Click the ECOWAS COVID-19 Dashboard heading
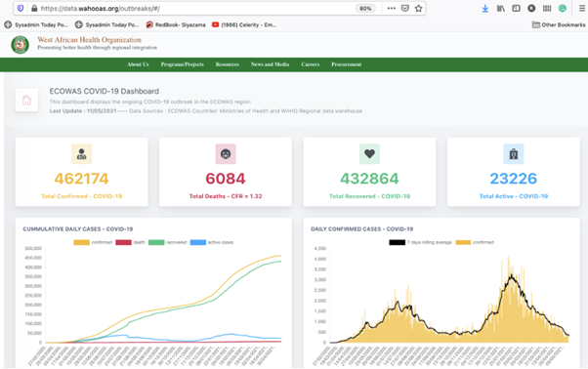The image size is (588, 369). click(x=105, y=92)
